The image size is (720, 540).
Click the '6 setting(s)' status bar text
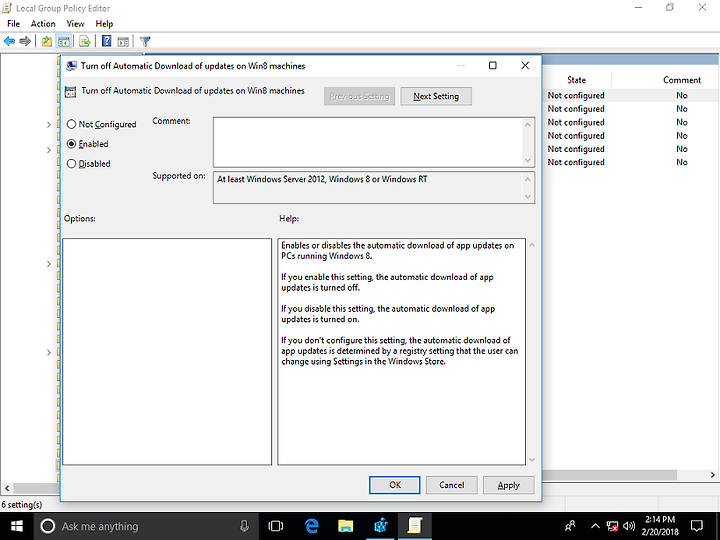tap(22, 505)
